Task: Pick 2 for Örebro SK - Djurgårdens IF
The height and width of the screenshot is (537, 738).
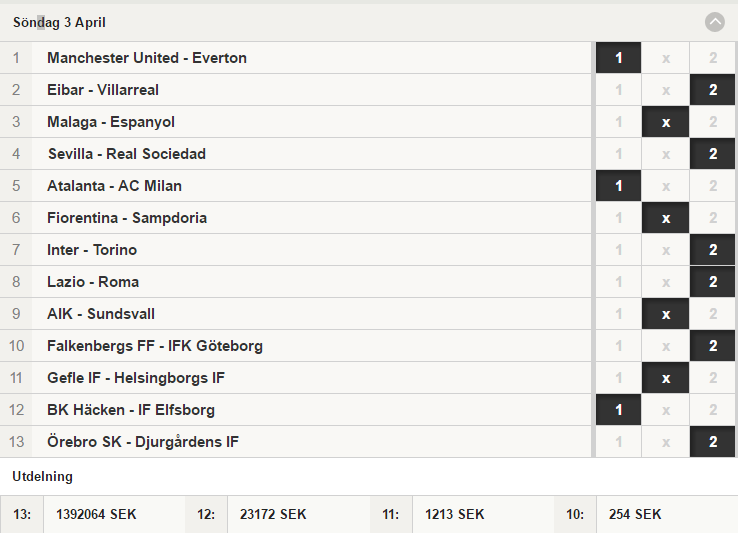Action: click(x=713, y=442)
